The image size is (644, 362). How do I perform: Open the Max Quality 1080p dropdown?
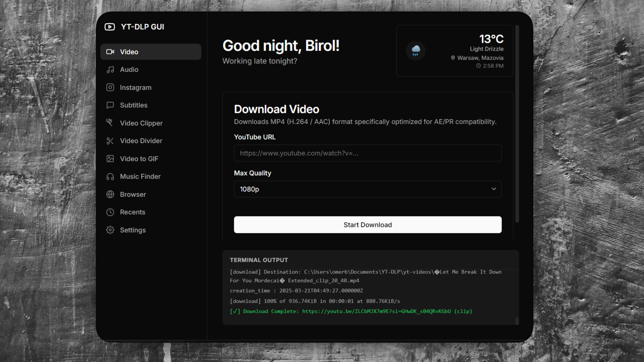click(x=368, y=189)
